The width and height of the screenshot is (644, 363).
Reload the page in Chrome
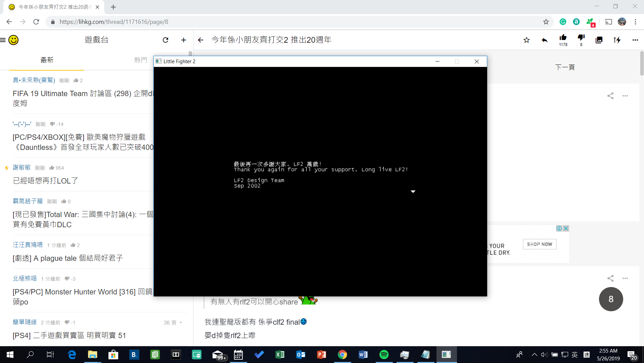coord(36,22)
